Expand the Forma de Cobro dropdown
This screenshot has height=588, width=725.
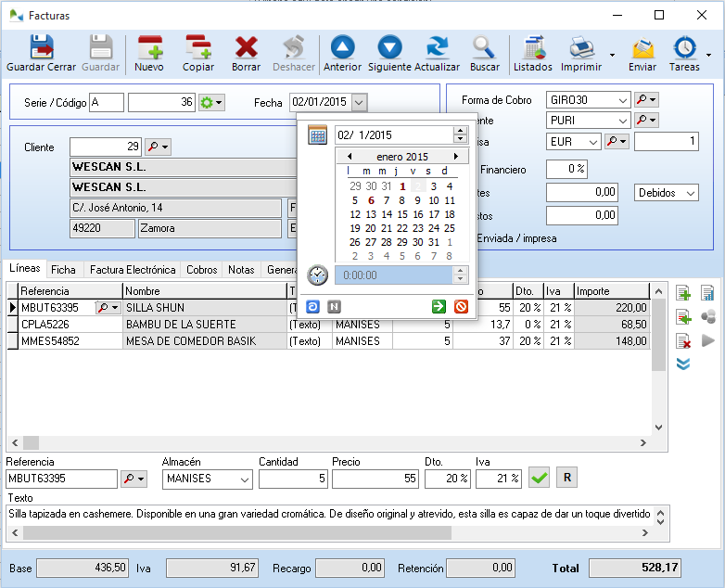621,100
